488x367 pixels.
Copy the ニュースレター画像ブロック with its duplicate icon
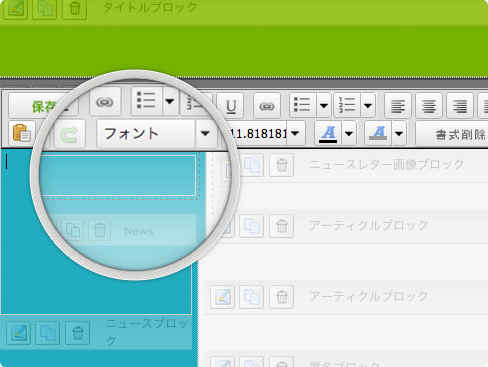pyautogui.click(x=251, y=165)
